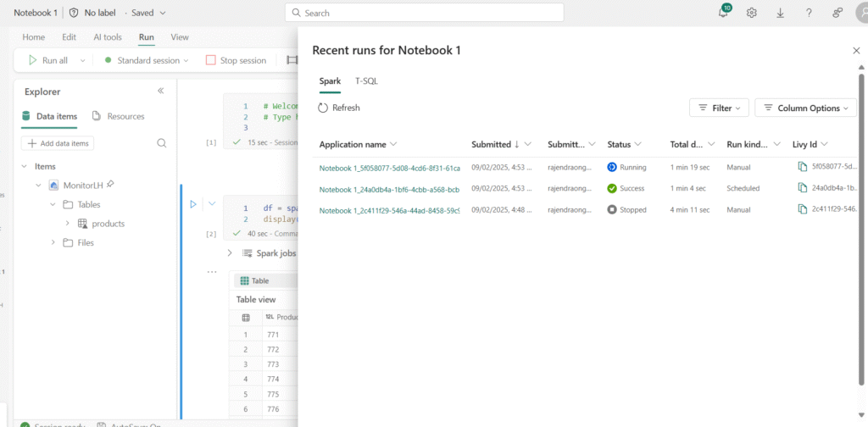Open run Notebook 1_2c411f29 link
868x427 pixels.
click(x=390, y=210)
